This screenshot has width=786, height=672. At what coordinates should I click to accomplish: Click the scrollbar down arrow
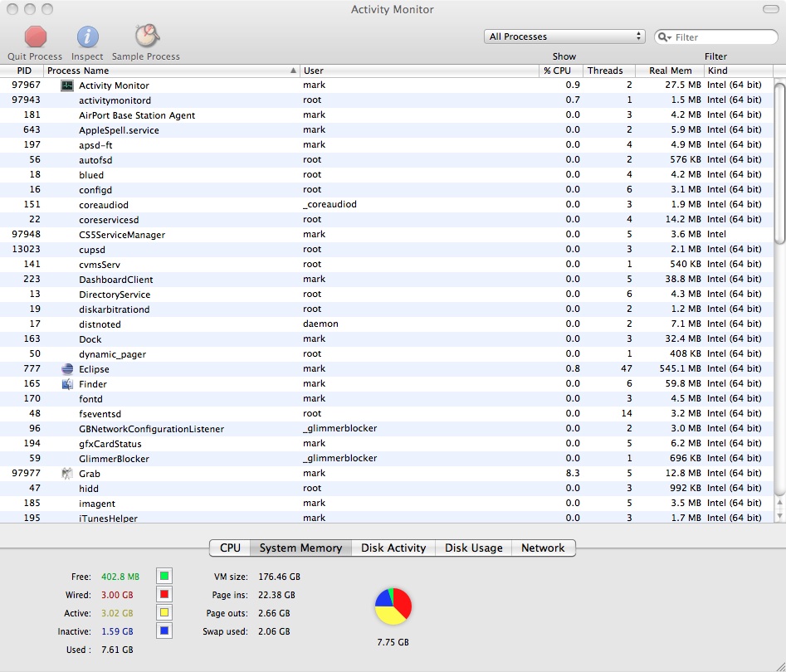779,516
